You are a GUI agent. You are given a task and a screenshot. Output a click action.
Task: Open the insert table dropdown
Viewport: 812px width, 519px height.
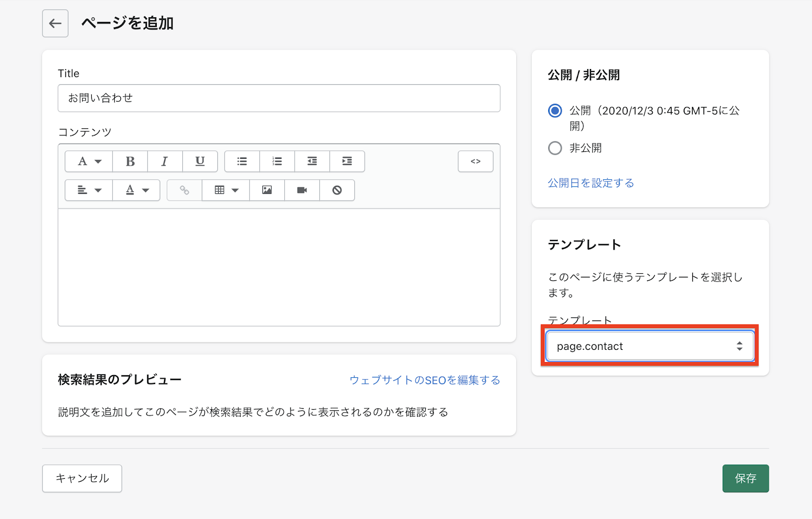(x=226, y=190)
